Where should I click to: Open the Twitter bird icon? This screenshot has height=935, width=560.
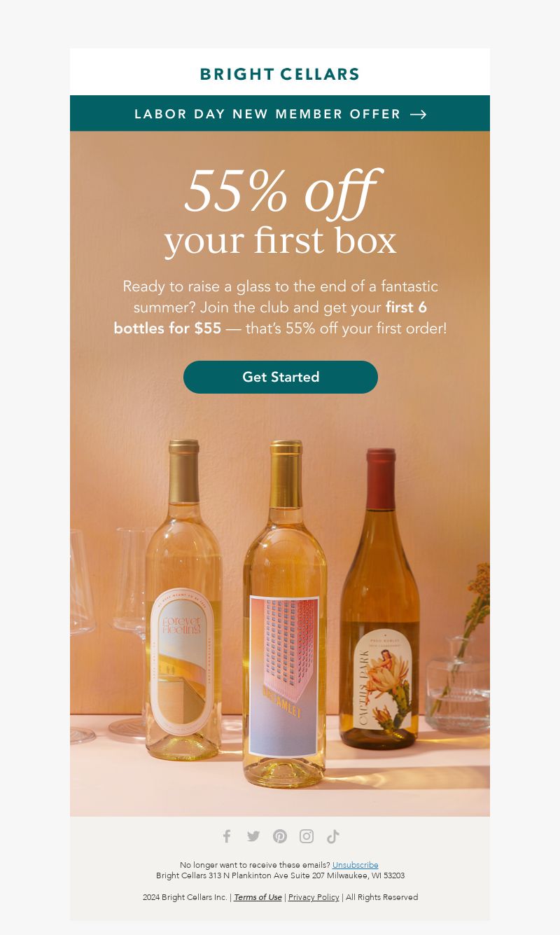(x=253, y=836)
